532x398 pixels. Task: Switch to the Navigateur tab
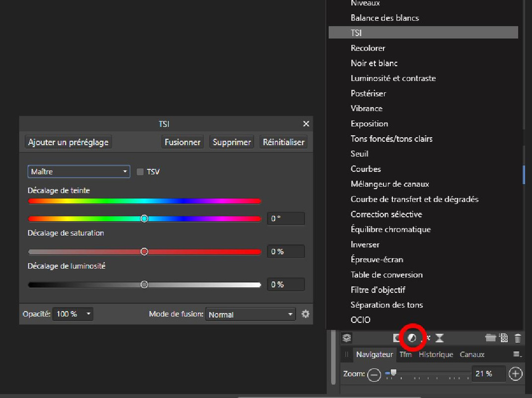click(374, 354)
